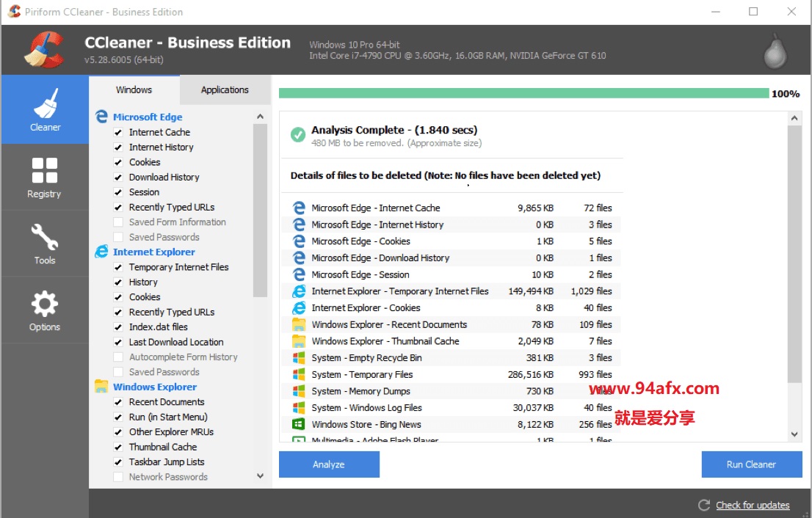Open the Cleaner section in sidebar

tap(45, 109)
